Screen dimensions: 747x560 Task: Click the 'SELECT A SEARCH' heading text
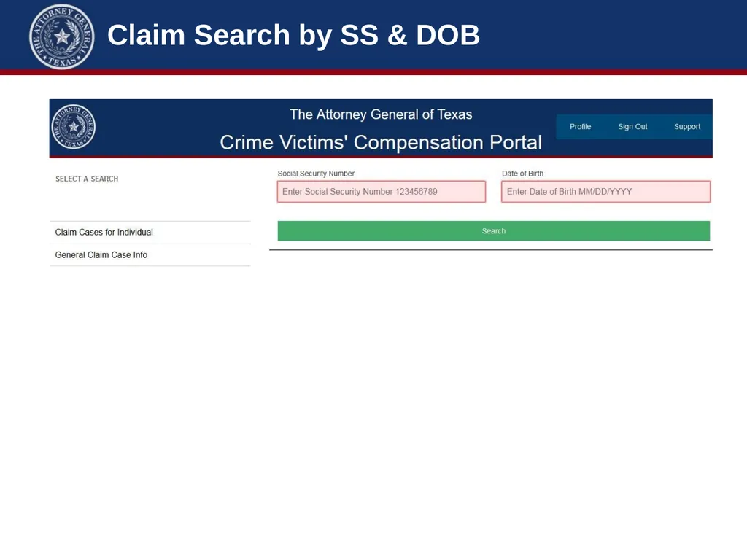[87, 179]
